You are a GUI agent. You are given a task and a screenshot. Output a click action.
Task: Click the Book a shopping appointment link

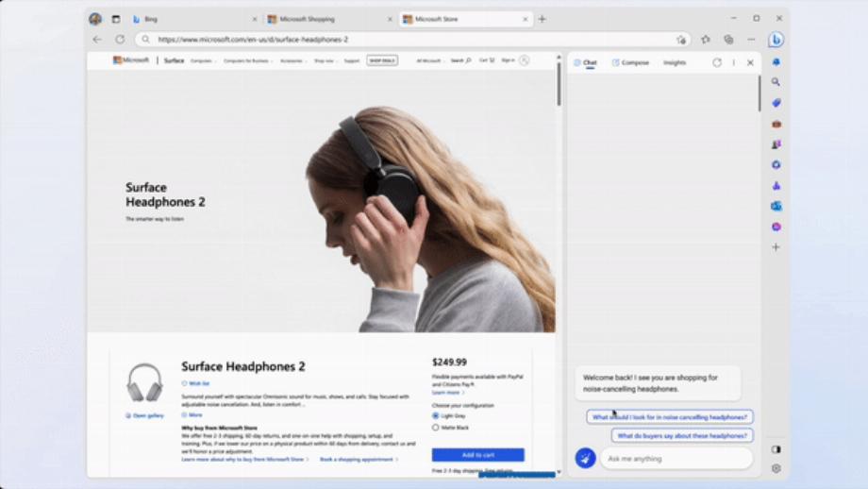359,459
